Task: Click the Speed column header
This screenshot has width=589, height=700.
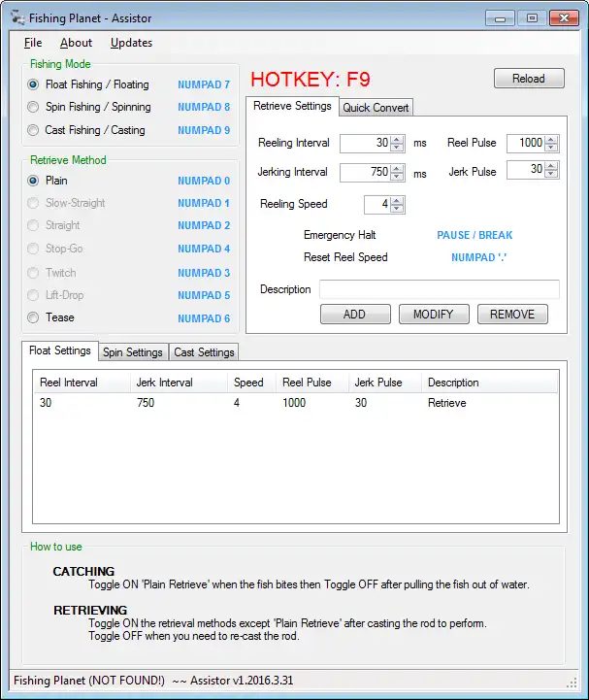Action: pos(251,383)
